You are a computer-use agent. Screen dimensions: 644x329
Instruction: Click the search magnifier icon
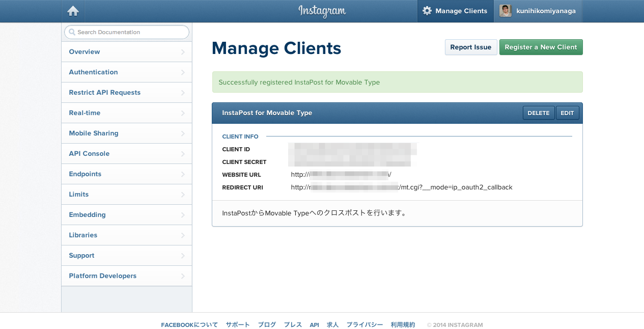coord(72,32)
